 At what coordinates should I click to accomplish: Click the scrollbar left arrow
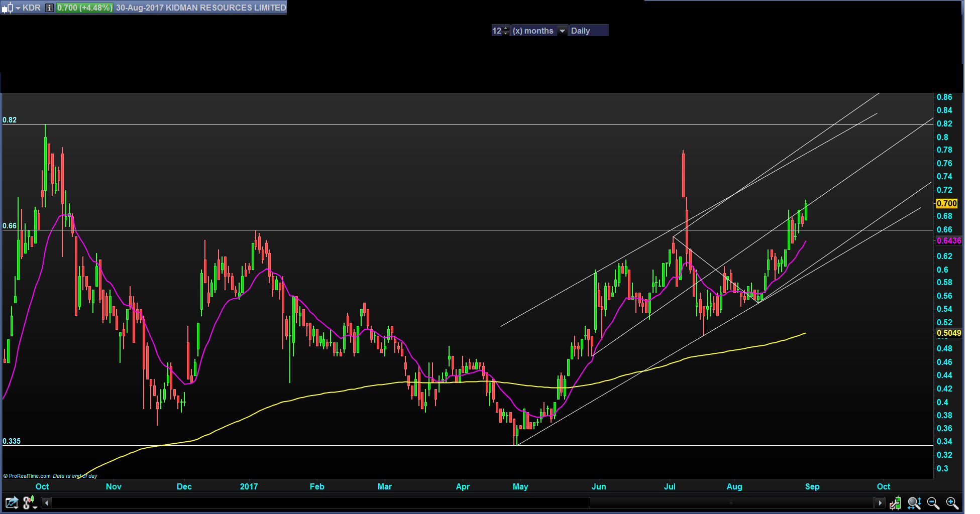point(47,502)
